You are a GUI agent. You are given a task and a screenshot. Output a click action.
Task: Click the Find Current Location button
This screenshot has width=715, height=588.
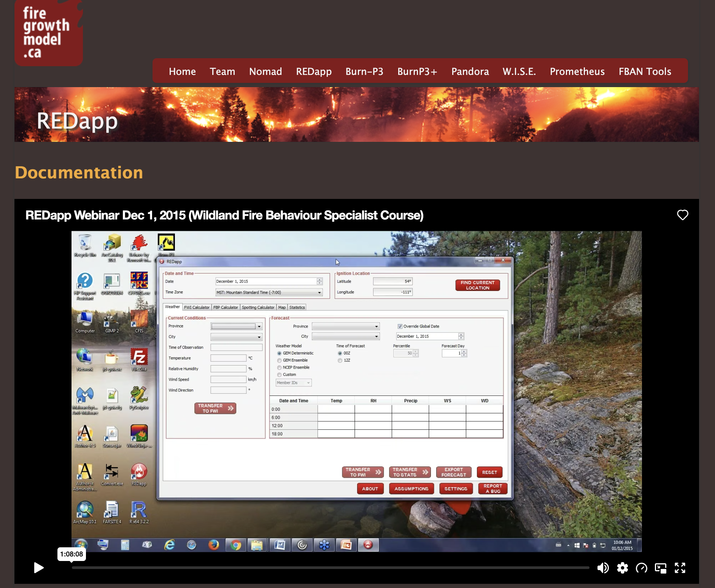(x=478, y=285)
